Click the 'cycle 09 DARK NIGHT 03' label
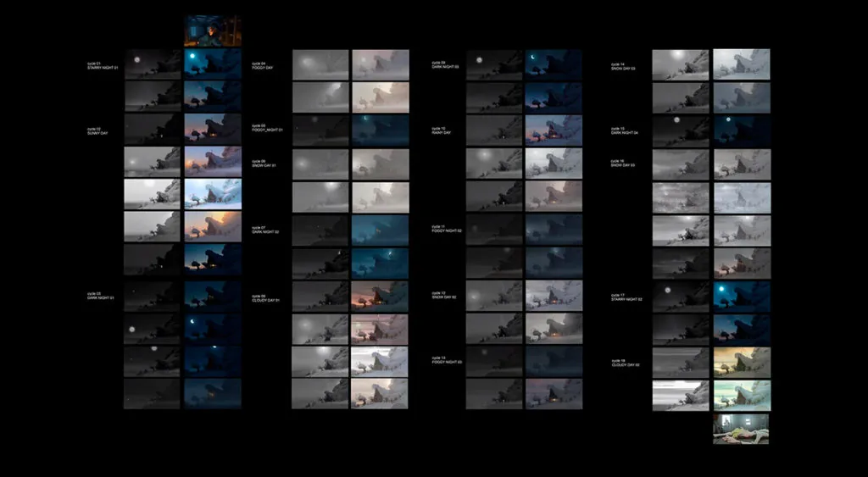 pos(446,64)
